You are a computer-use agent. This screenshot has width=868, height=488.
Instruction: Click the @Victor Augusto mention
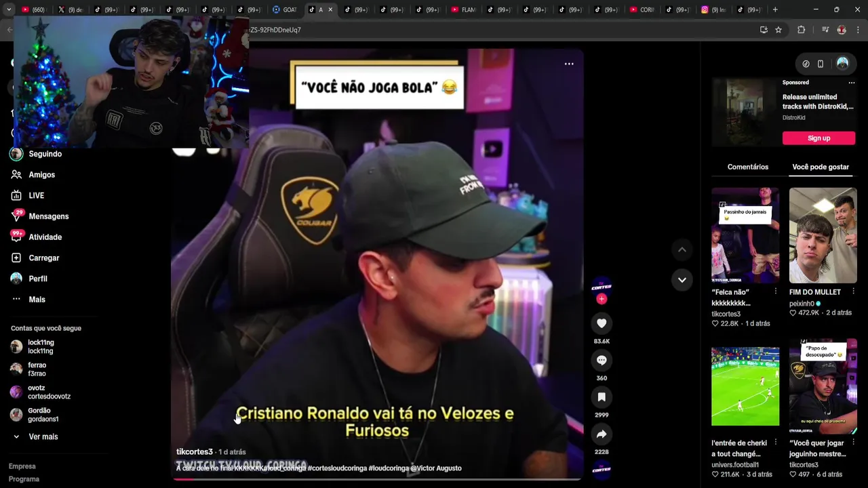pyautogui.click(x=436, y=468)
